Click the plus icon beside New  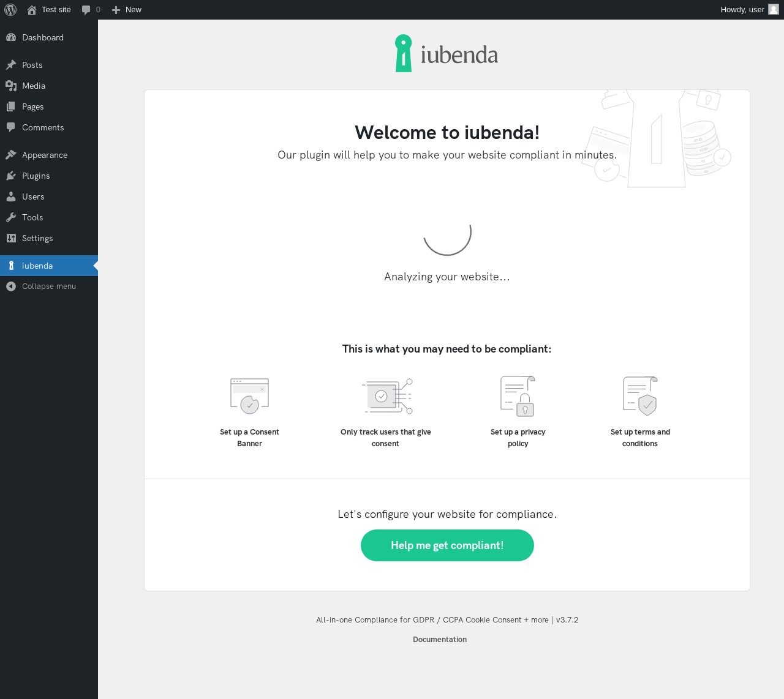[116, 10]
